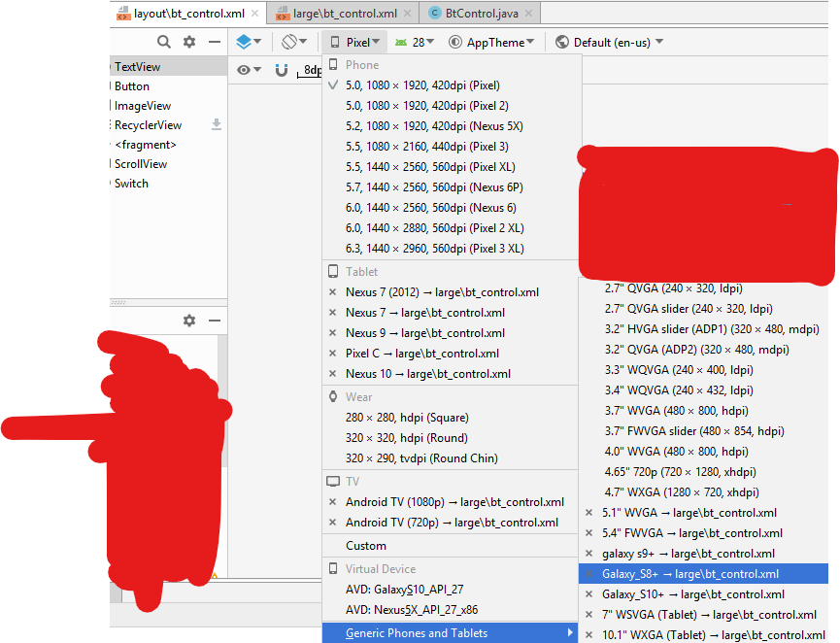Image resolution: width=840 pixels, height=643 pixels.
Task: Select 7" WSVGA (Tablet) entry
Action: (x=704, y=615)
